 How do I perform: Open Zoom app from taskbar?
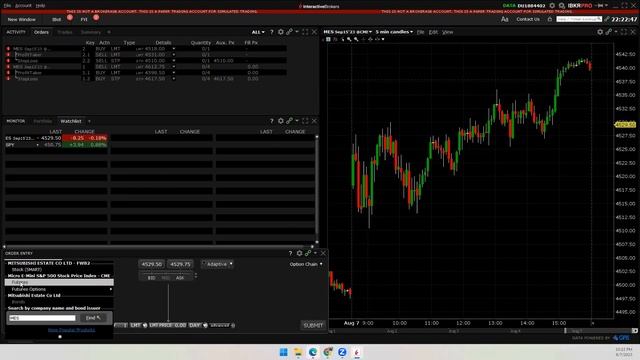[342, 352]
